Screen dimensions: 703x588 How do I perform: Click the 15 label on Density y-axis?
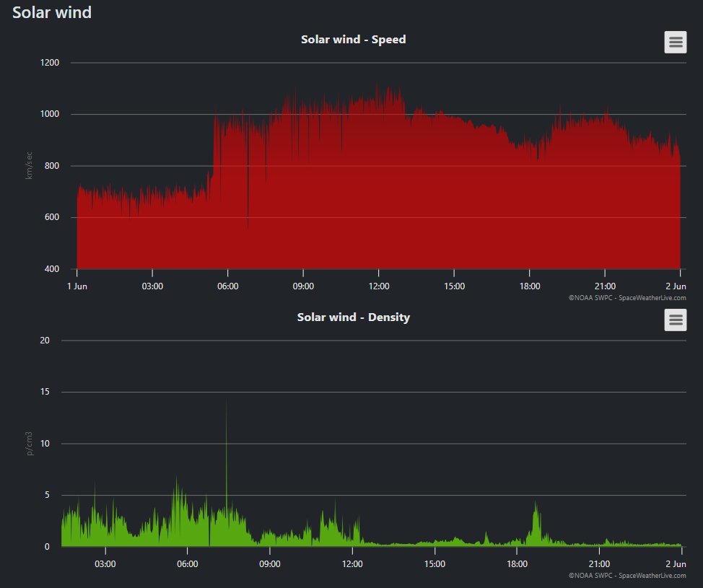click(45, 392)
